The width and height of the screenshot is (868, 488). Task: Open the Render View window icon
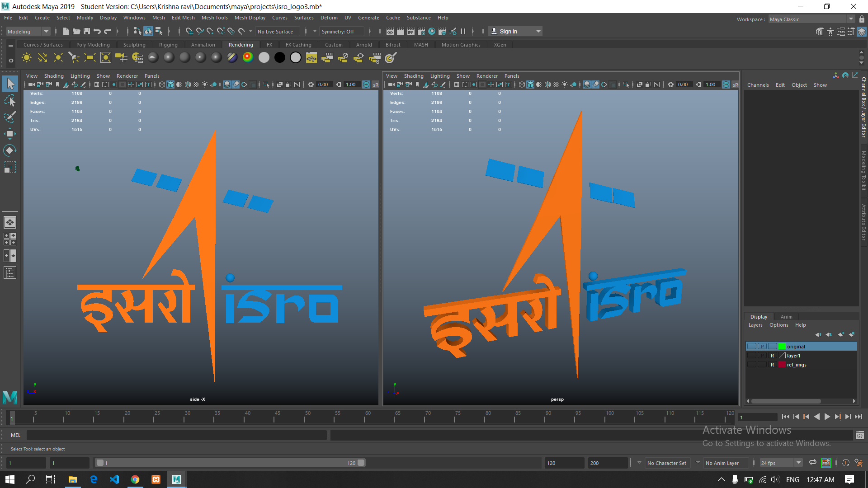point(390,31)
